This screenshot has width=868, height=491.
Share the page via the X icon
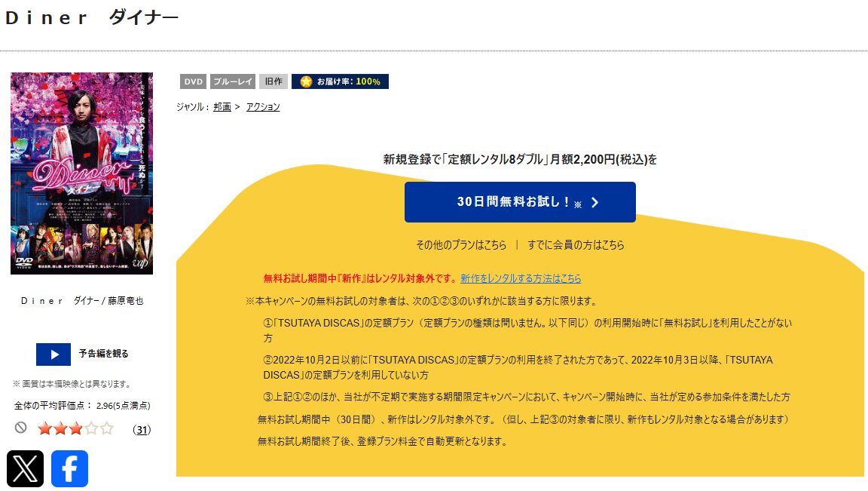(25, 468)
